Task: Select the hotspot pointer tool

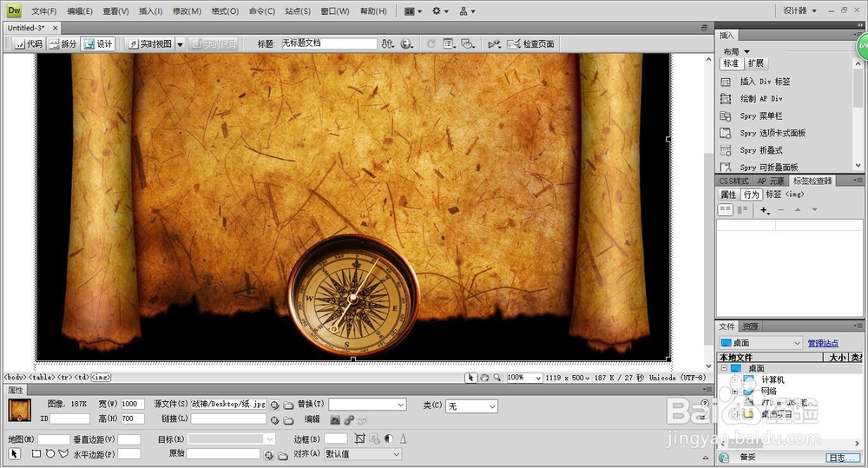Action: (x=15, y=453)
